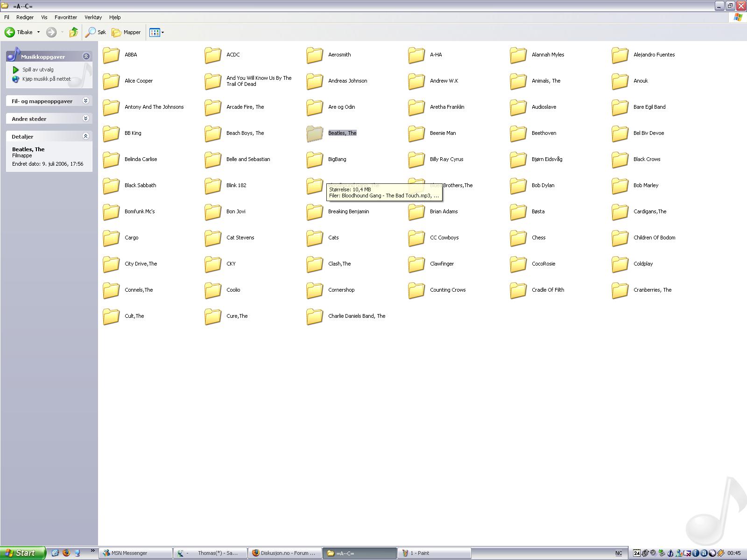Select the Alice Cooper folder icon

click(111, 81)
